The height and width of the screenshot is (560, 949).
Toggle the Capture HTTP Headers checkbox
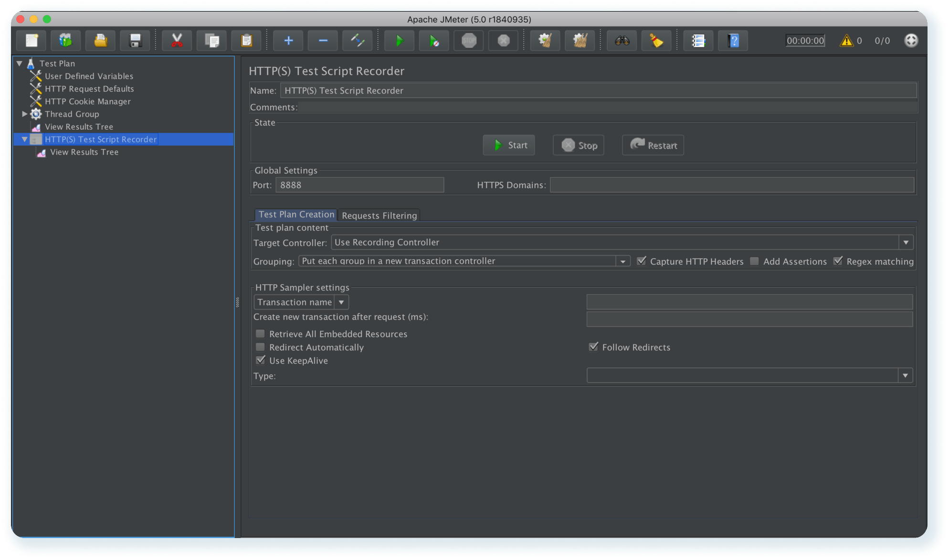(642, 260)
